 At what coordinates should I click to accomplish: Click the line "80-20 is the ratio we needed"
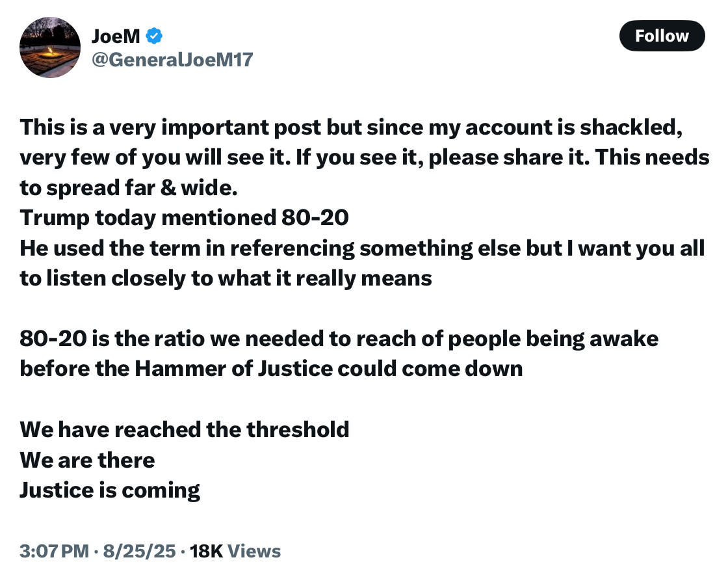pos(339,338)
